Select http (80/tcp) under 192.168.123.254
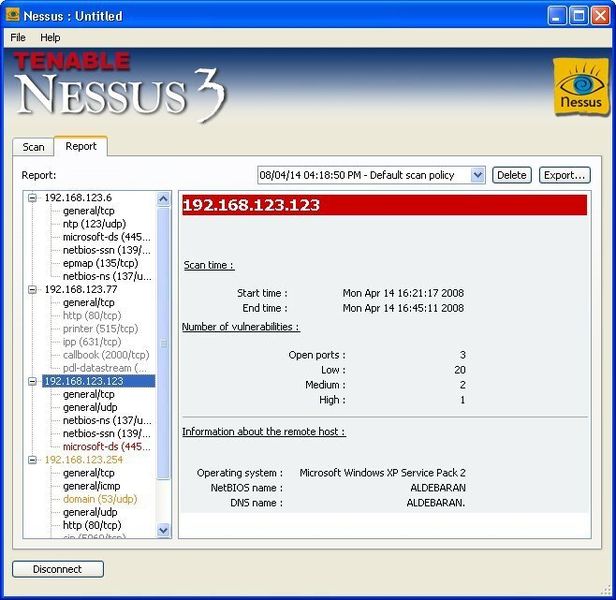 [x=92, y=525]
